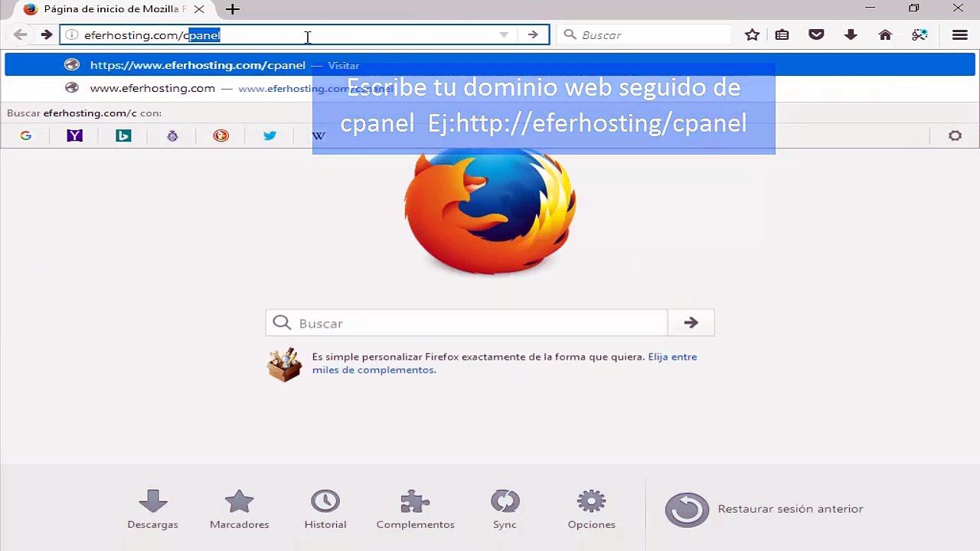
Task: Search with the purple fourth engine icon
Action: [172, 135]
